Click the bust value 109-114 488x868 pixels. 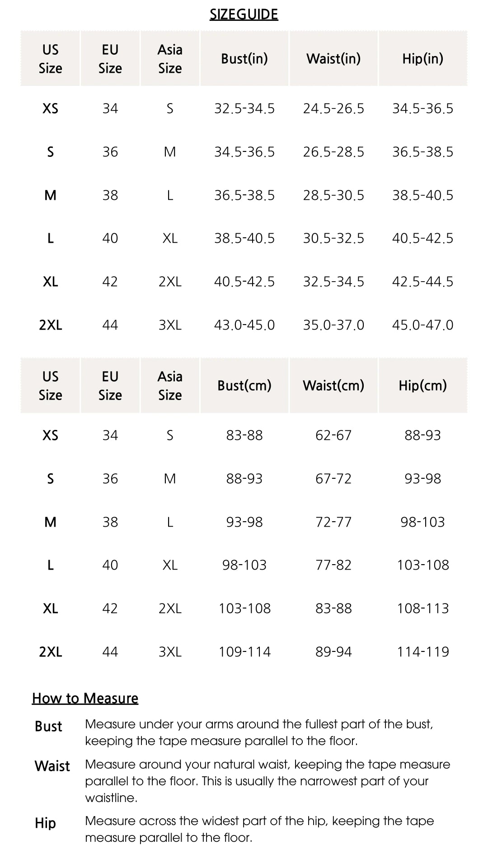tap(244, 651)
